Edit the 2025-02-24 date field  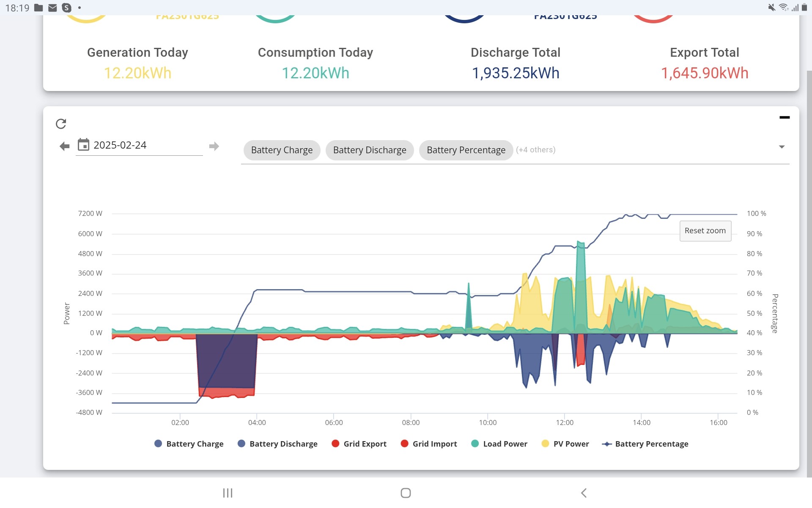139,145
